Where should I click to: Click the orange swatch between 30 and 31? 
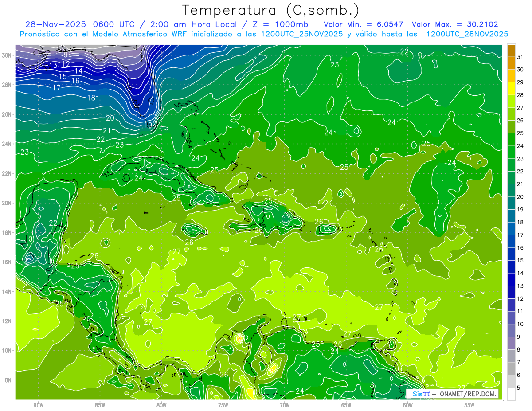tap(511, 63)
